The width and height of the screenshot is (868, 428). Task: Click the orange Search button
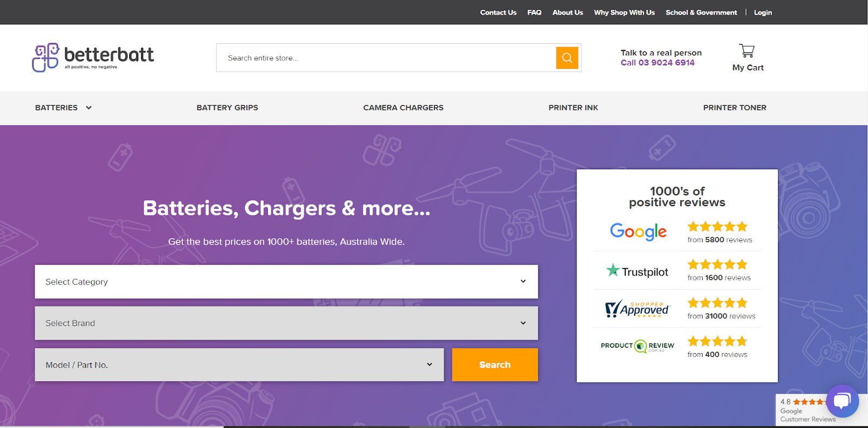[x=495, y=365]
